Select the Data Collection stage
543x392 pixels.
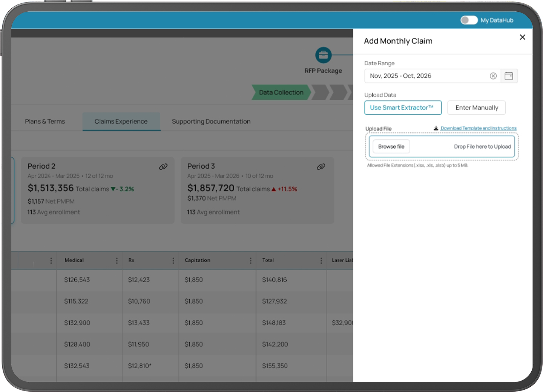(x=281, y=92)
